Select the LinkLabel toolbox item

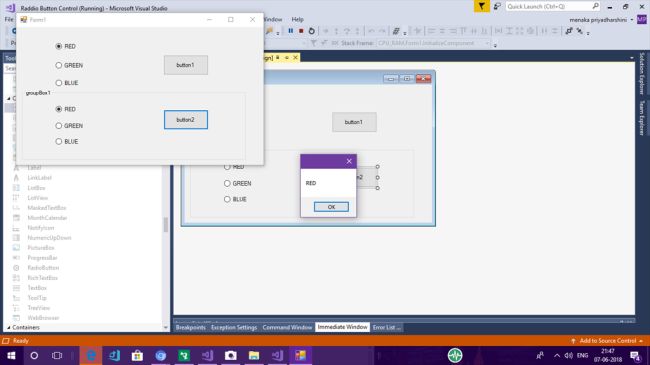point(39,178)
